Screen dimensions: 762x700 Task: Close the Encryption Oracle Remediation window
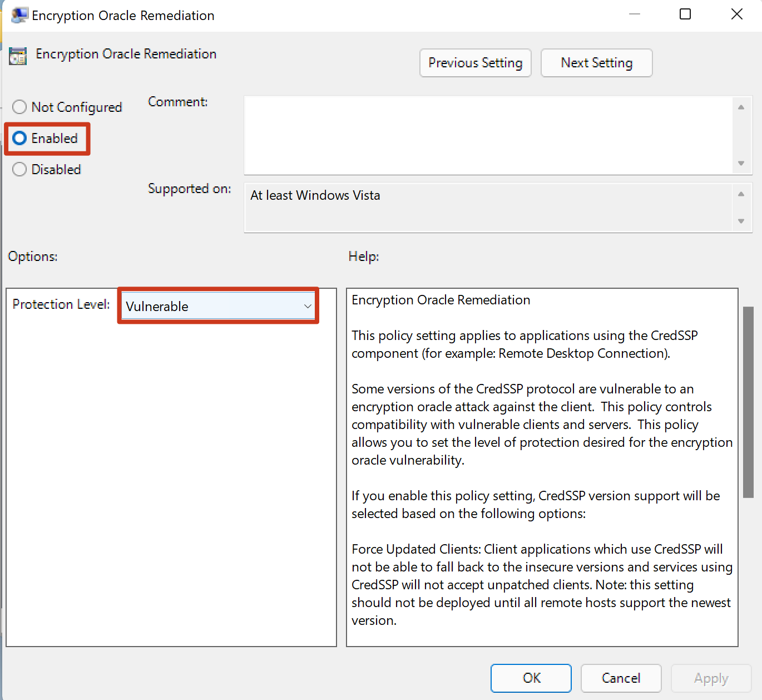[x=737, y=14]
